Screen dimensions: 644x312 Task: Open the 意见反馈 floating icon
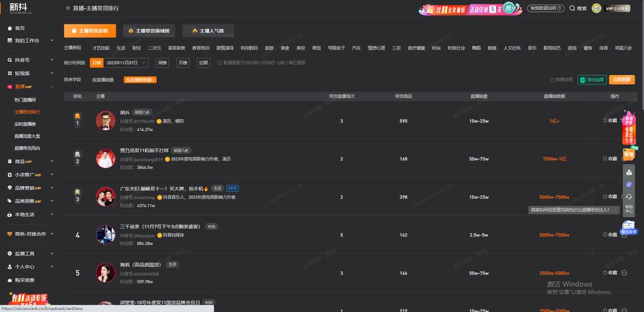(x=628, y=227)
